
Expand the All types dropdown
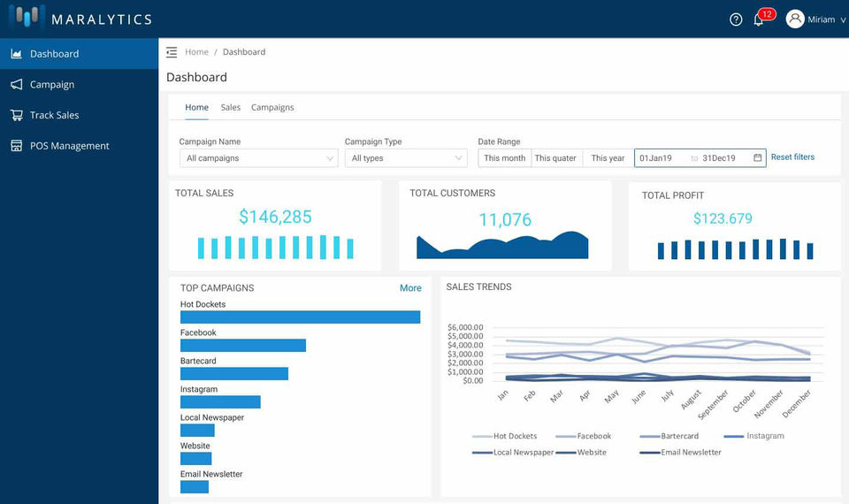coord(406,158)
